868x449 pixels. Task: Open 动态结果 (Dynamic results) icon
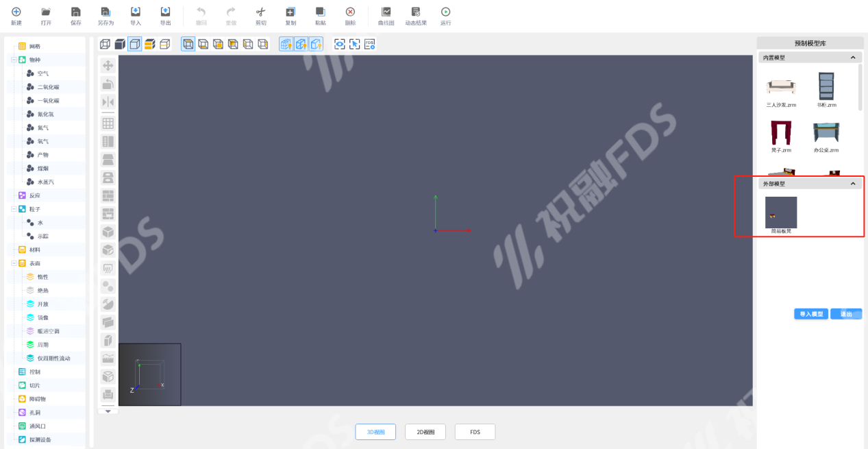(x=416, y=12)
